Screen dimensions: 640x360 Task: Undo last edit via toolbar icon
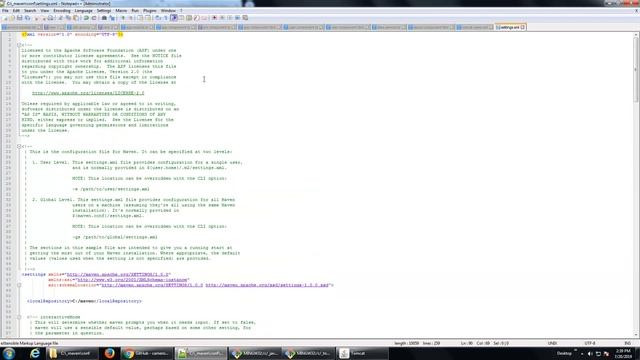[x=86, y=18]
